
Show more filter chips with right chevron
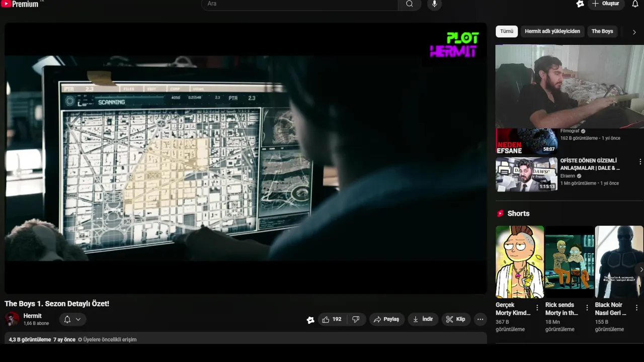coord(634,32)
